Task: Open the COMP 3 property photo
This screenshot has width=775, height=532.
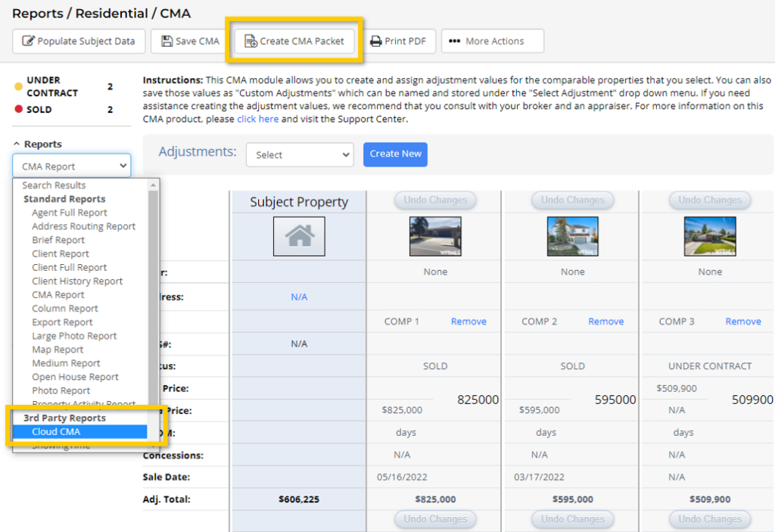Action: point(710,236)
